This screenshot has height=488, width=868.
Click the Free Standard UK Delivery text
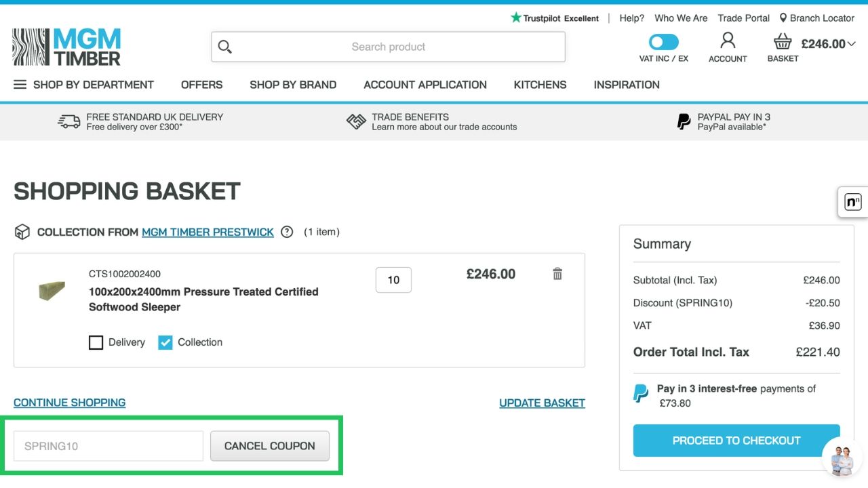(x=155, y=117)
